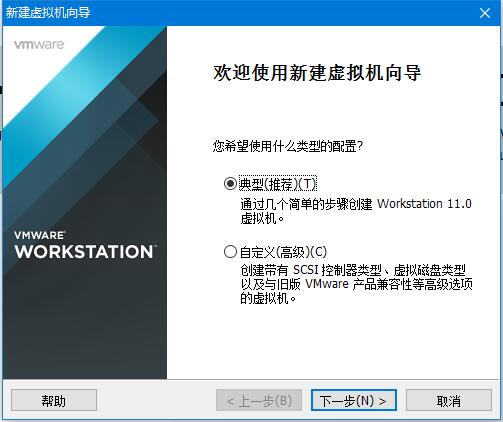This screenshot has height=422, width=503.
Task: Click the heading 欢迎使用新建虚拟机向导
Action: click(x=317, y=73)
